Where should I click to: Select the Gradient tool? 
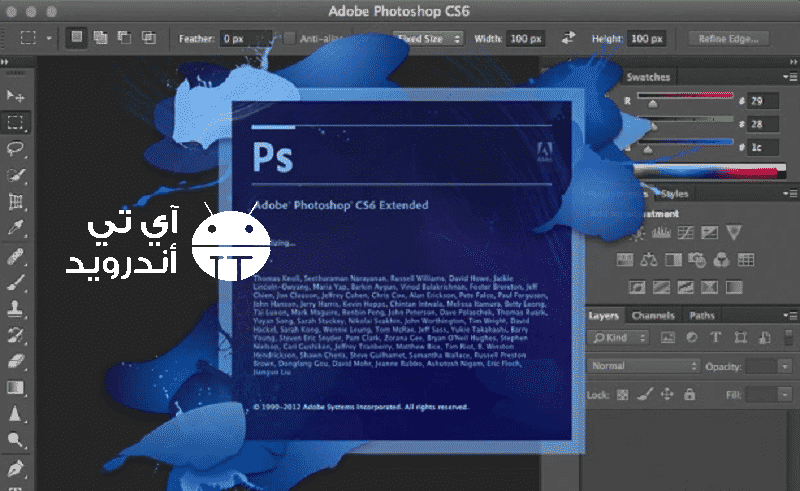15,388
